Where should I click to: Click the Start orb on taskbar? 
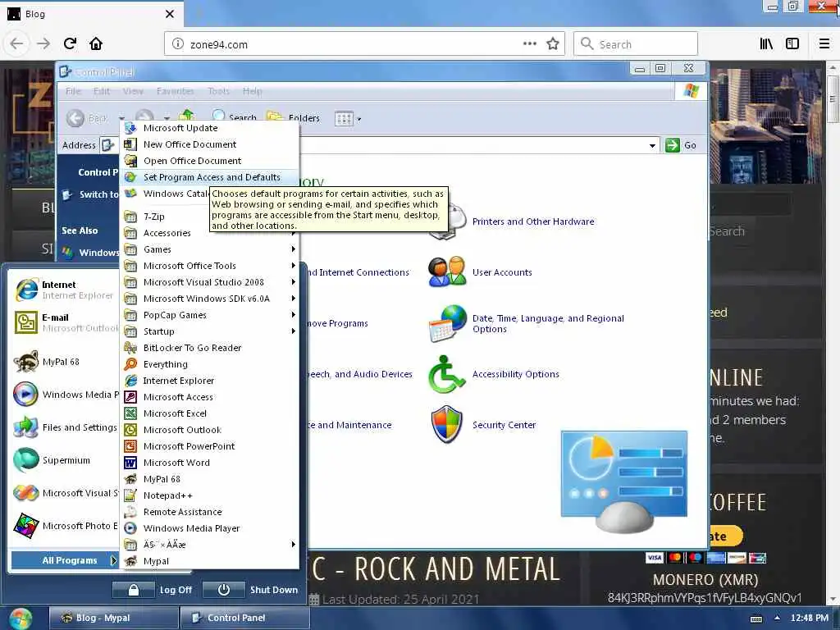click(x=20, y=619)
